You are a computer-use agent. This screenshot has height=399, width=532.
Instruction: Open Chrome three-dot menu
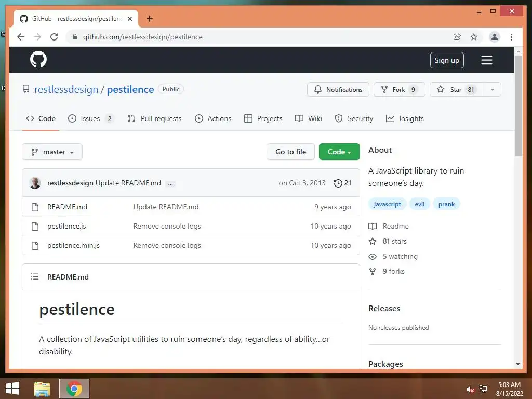pyautogui.click(x=511, y=37)
